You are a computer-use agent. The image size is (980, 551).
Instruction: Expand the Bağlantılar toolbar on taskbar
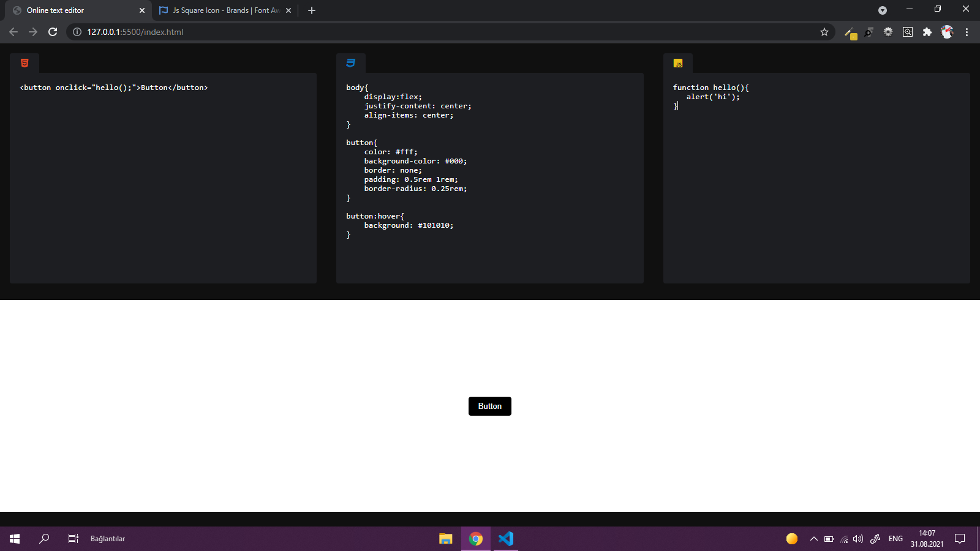107,539
